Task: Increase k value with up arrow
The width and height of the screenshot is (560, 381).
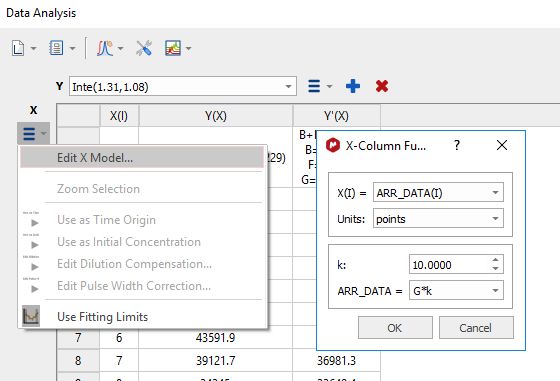Action: 496,260
